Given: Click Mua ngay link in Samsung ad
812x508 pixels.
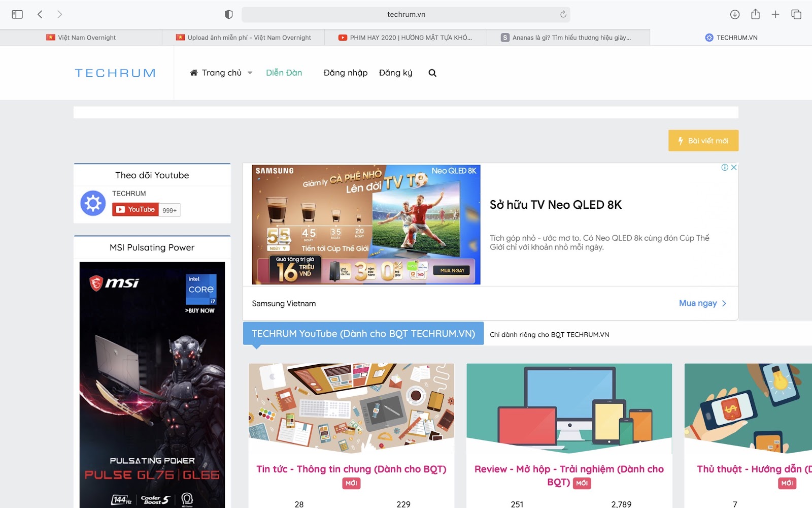Looking at the screenshot, I should point(703,303).
